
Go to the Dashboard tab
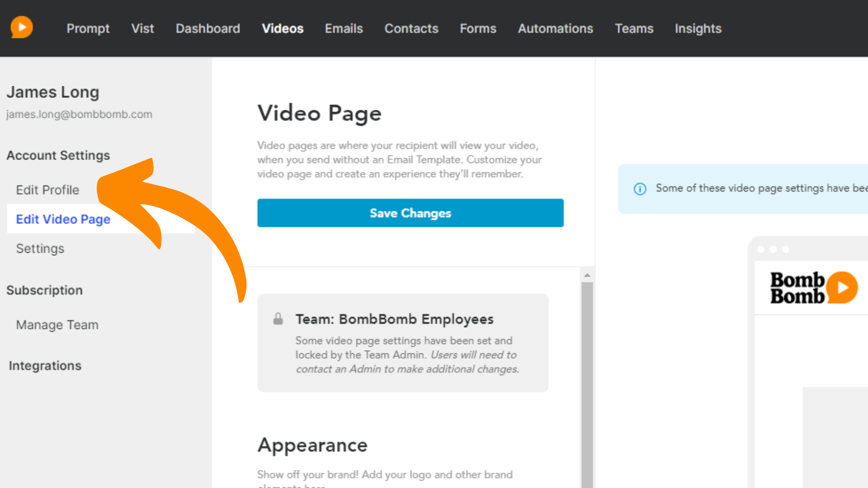[208, 28]
